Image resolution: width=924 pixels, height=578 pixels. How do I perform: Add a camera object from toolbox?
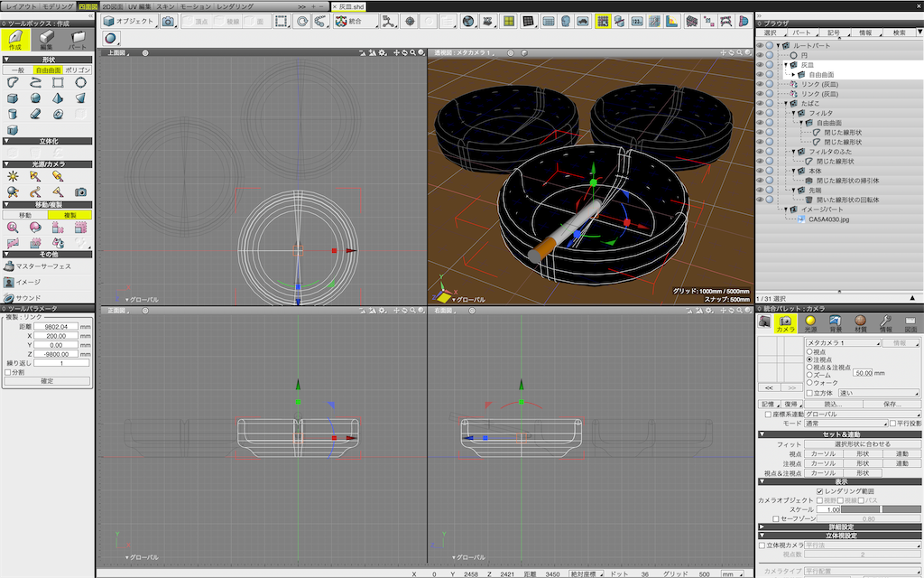80,191
